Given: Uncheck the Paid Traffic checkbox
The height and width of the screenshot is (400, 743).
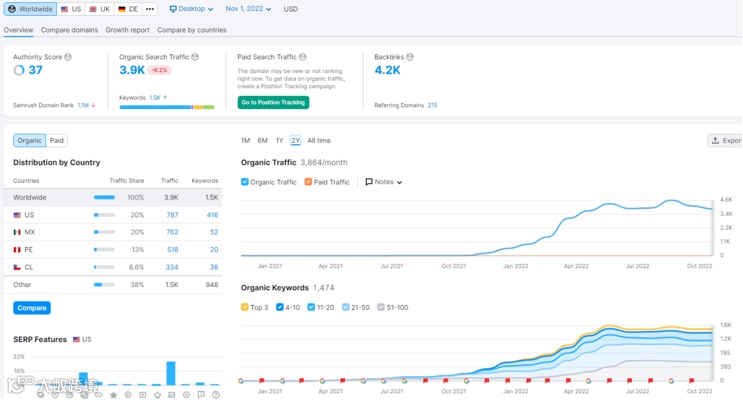Looking at the screenshot, I should [308, 182].
